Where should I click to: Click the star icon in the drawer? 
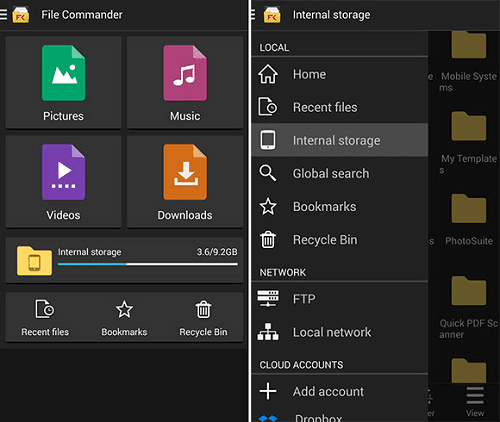(268, 206)
